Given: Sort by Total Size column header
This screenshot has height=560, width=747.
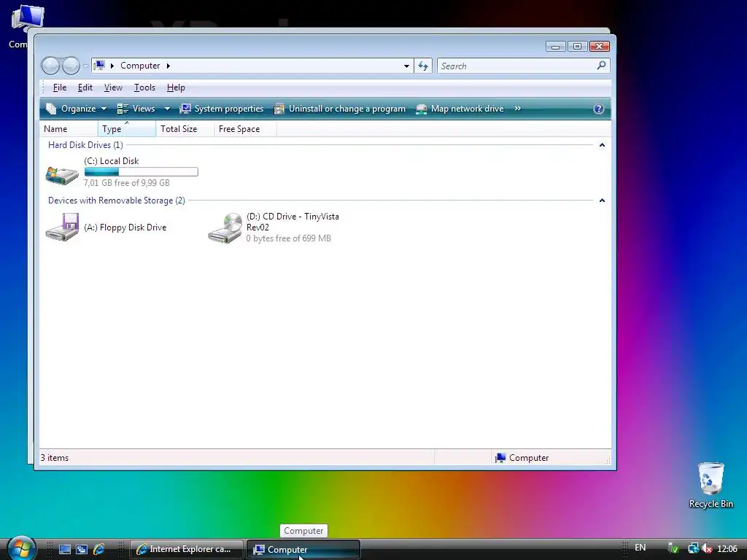Looking at the screenshot, I should [185, 129].
